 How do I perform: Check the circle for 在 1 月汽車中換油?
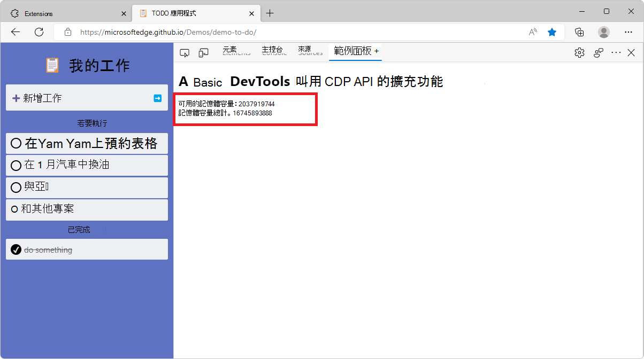[x=16, y=165]
